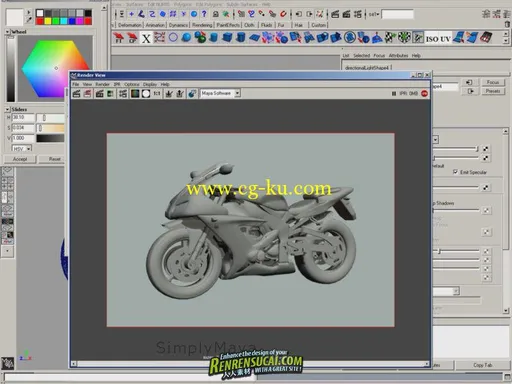Click the Focus button in Attribute Editor
This screenshot has width=512, height=384.
click(493, 82)
